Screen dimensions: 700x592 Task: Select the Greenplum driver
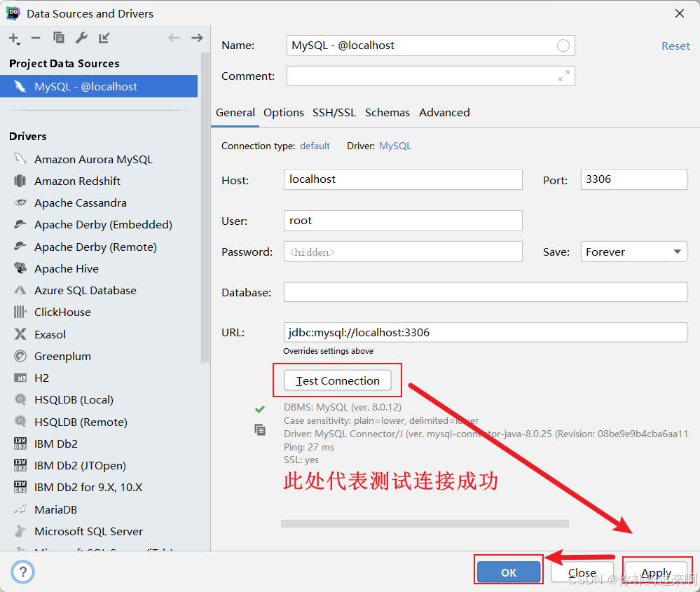click(x=62, y=357)
